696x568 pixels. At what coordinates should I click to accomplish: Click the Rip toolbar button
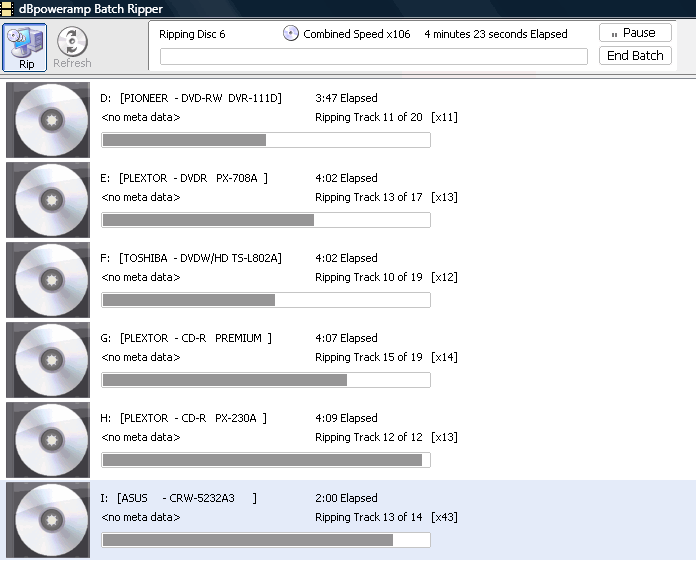point(24,47)
